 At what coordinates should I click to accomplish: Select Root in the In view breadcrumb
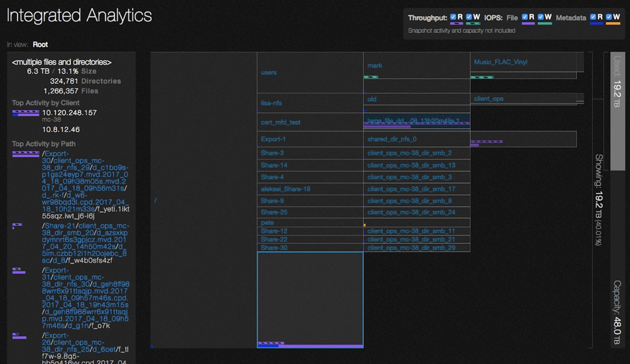(40, 44)
